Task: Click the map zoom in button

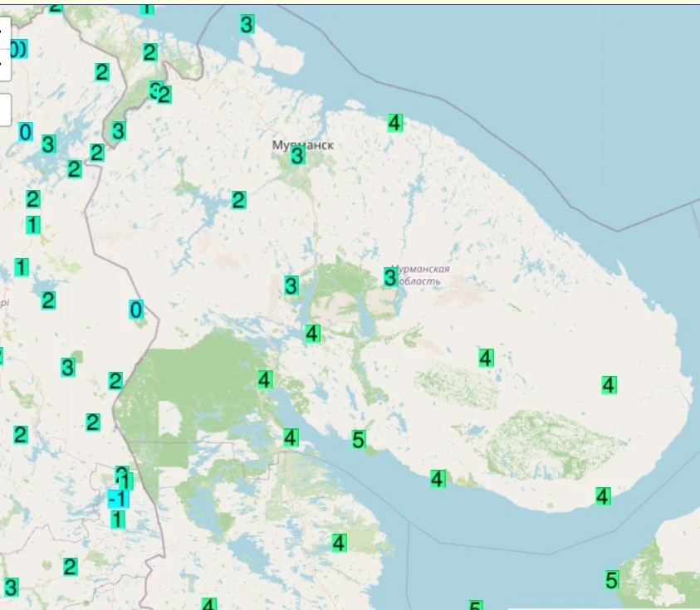Action: coord(3,32)
